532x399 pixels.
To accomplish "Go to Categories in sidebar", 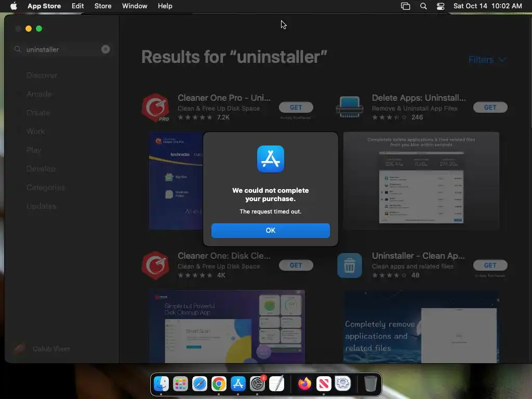I will point(46,187).
